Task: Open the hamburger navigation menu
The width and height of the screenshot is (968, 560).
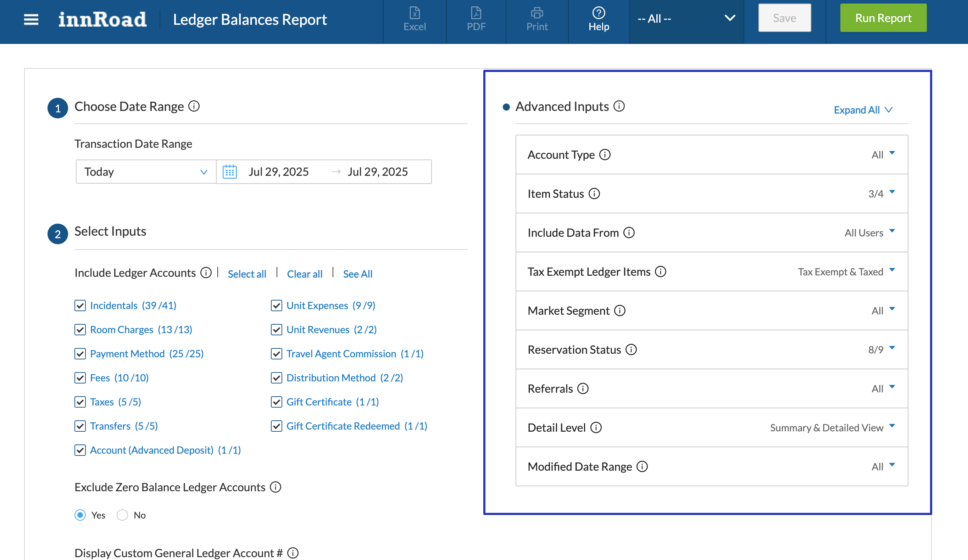Action: click(x=31, y=19)
